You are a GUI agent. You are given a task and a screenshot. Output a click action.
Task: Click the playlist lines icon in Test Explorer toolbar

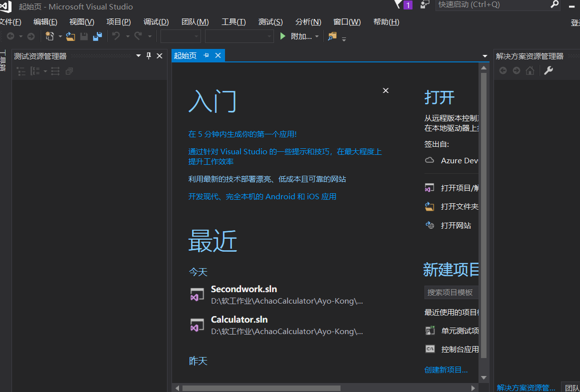tap(55, 71)
